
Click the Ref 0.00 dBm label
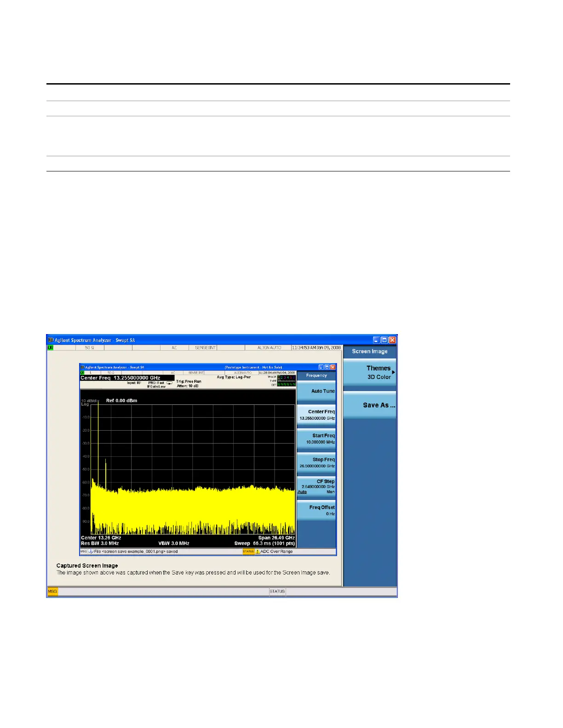click(121, 401)
